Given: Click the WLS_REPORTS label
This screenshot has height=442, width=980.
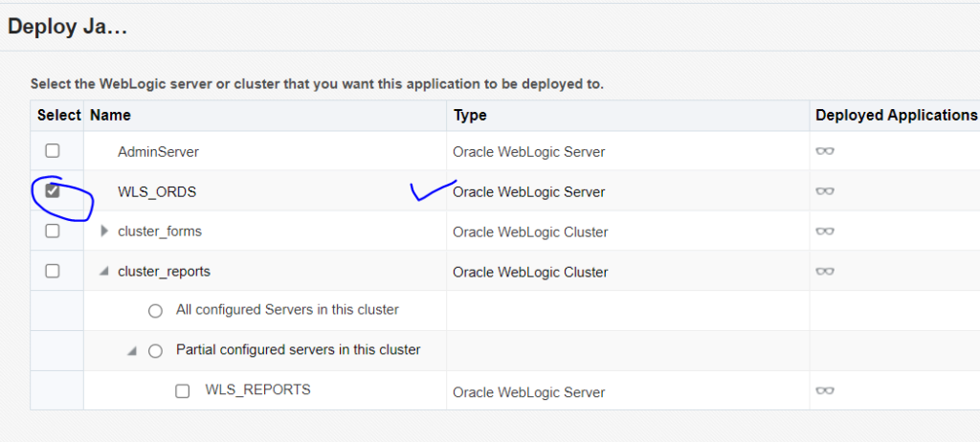Looking at the screenshot, I should click(257, 389).
